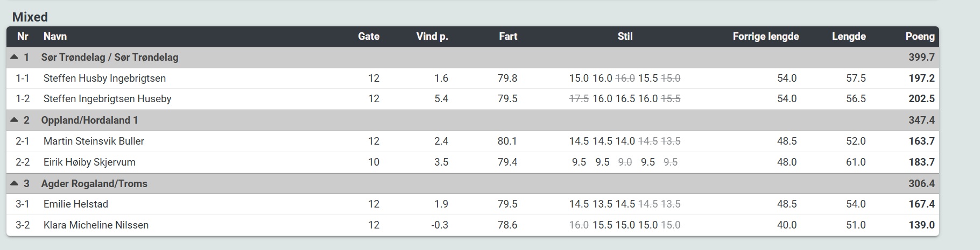Select jumper Steffen Ingebrigtsen Huseby
980x250 pixels.
pyautogui.click(x=107, y=99)
